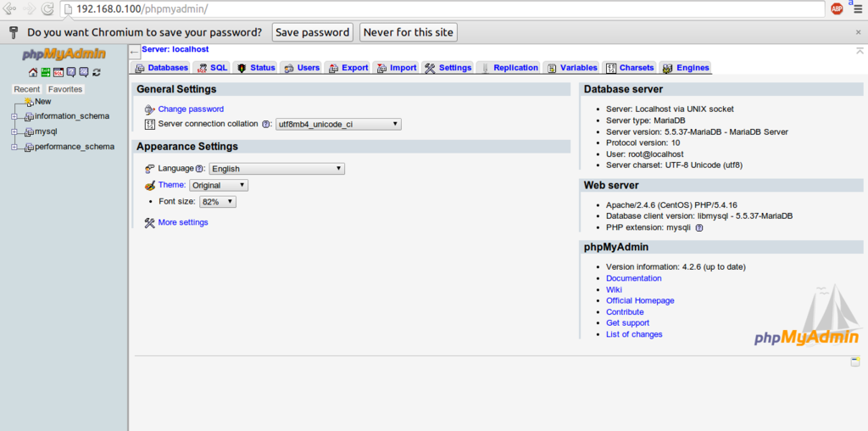Open the Favorites list in sidebar
This screenshot has height=431, width=868.
coord(65,89)
